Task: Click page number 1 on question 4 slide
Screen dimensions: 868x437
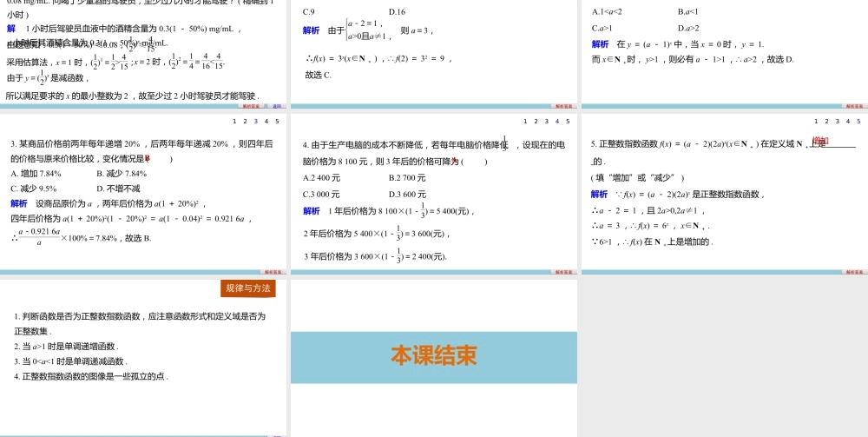Action: pos(525,122)
